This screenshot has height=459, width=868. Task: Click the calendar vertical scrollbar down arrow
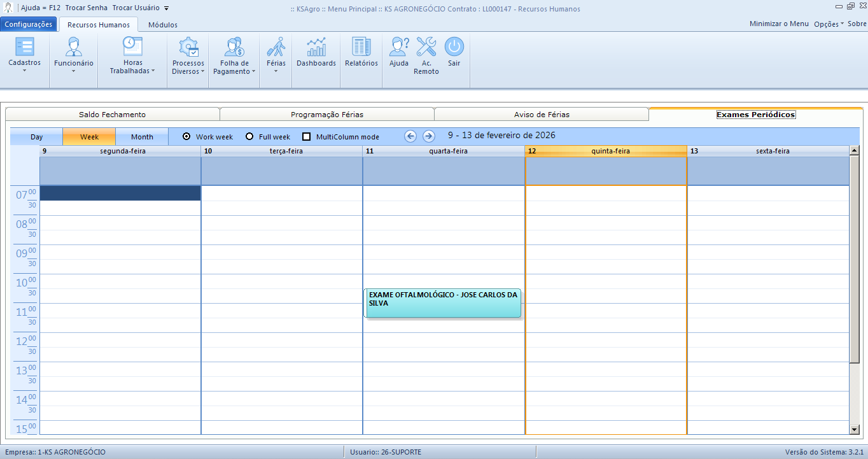coord(855,430)
